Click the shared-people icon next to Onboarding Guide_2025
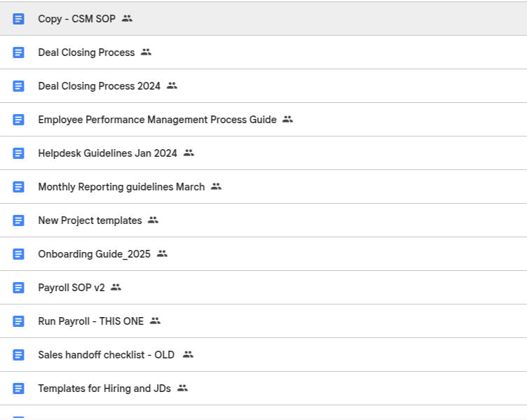The height and width of the screenshot is (420, 527). (162, 254)
